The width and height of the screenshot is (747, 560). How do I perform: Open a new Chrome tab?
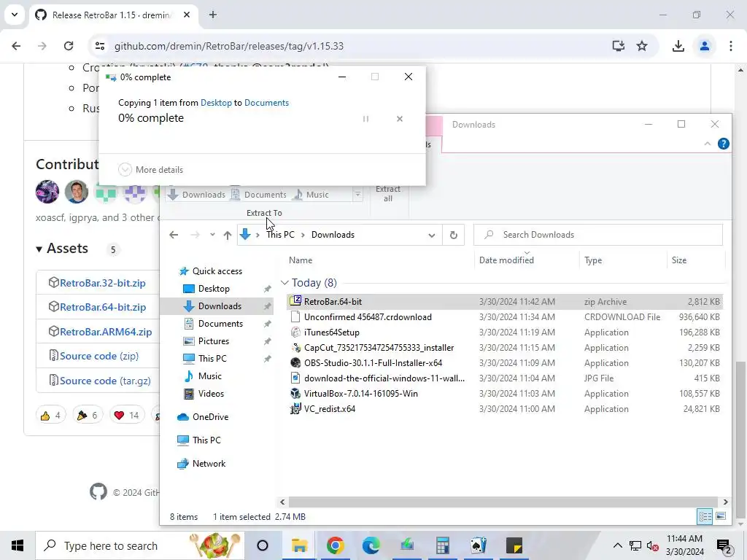(213, 15)
